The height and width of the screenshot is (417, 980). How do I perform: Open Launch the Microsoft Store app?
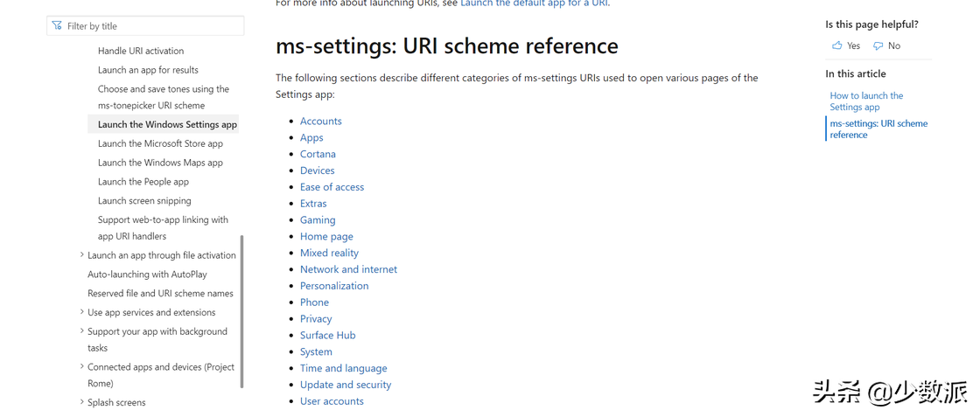click(160, 143)
